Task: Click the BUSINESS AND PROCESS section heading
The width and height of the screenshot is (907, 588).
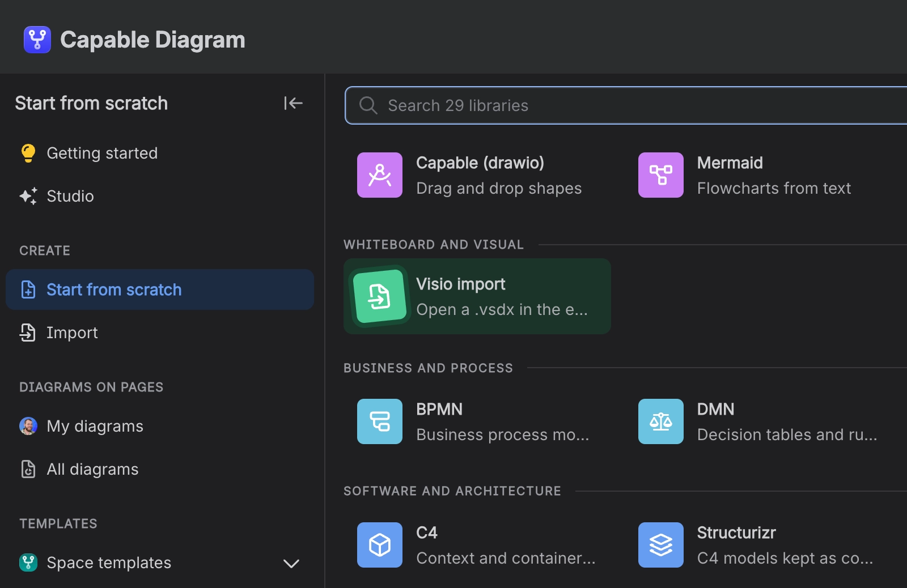Action: (428, 368)
